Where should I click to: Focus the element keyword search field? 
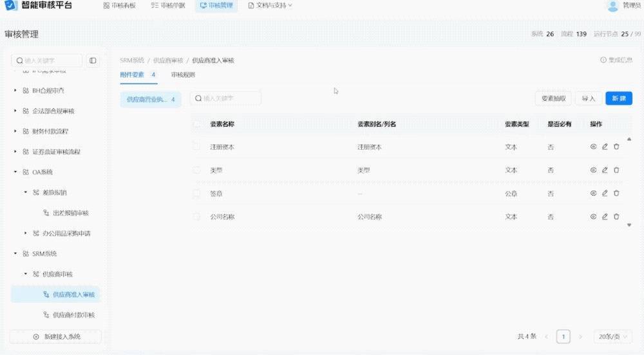point(225,98)
